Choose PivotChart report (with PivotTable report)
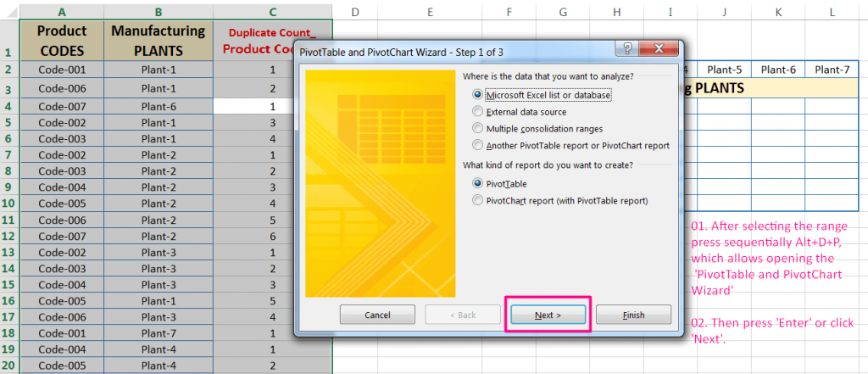This screenshot has width=868, height=374. (479, 201)
